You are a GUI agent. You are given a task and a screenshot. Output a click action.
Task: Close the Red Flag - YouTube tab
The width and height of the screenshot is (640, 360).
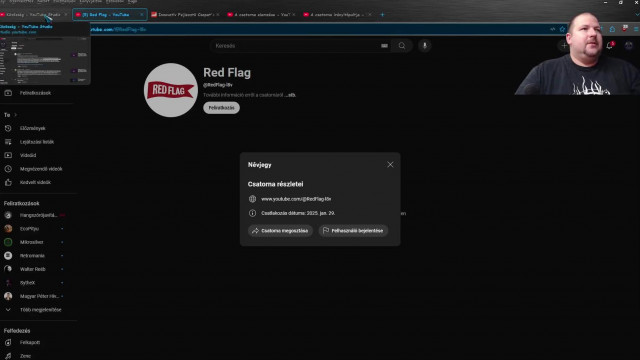click(x=142, y=15)
